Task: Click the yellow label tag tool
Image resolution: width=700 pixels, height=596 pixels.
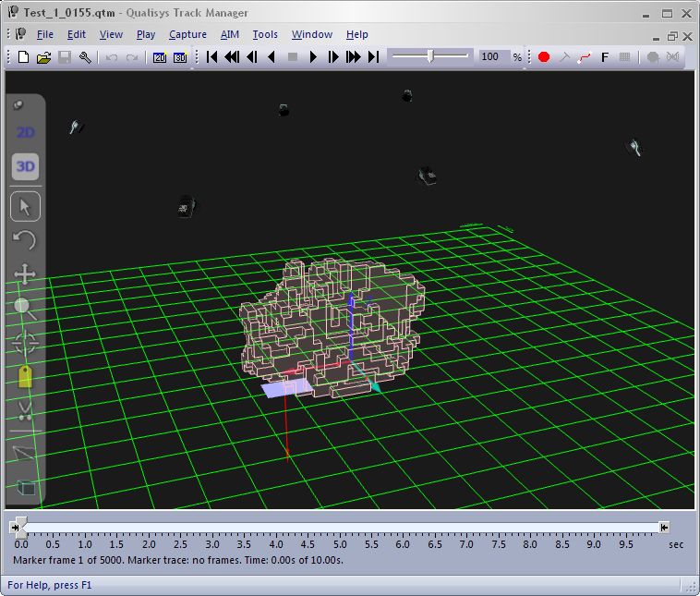Action: (x=26, y=376)
